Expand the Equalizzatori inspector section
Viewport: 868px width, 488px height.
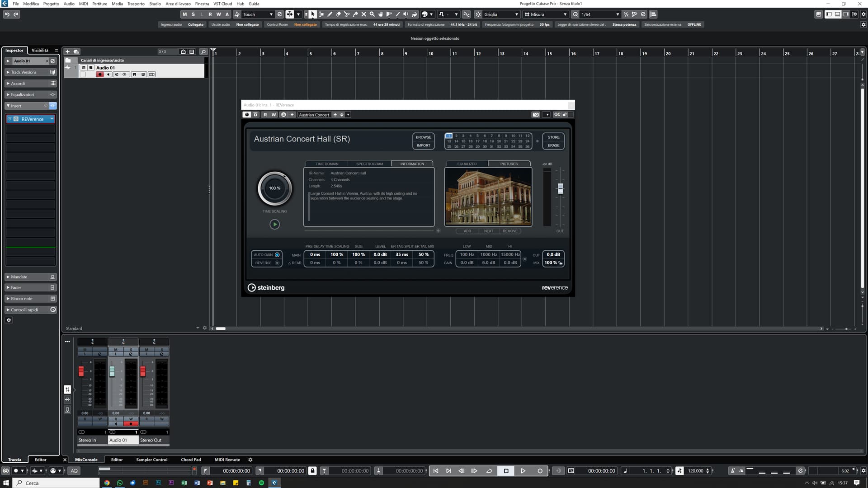23,94
